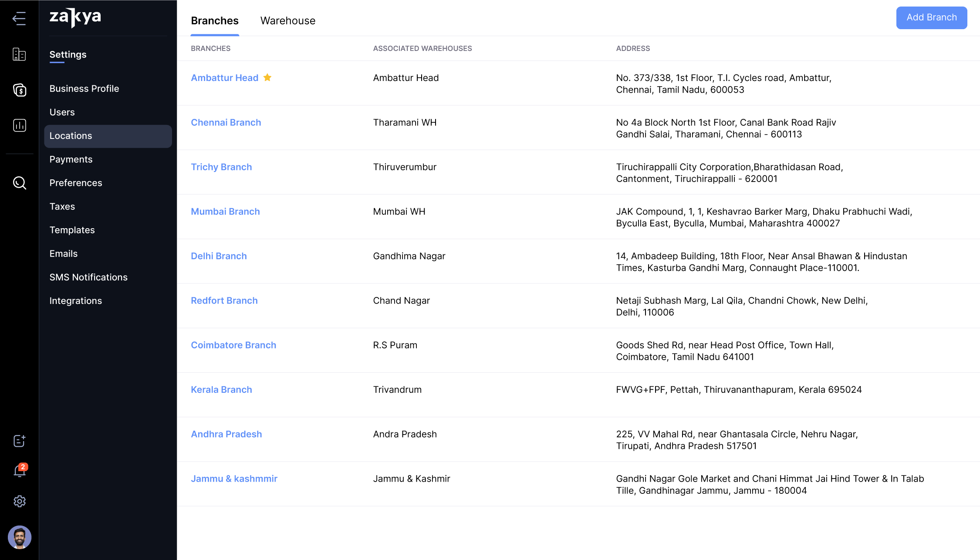980x560 pixels.
Task: Click the user profile avatar
Action: (19, 537)
